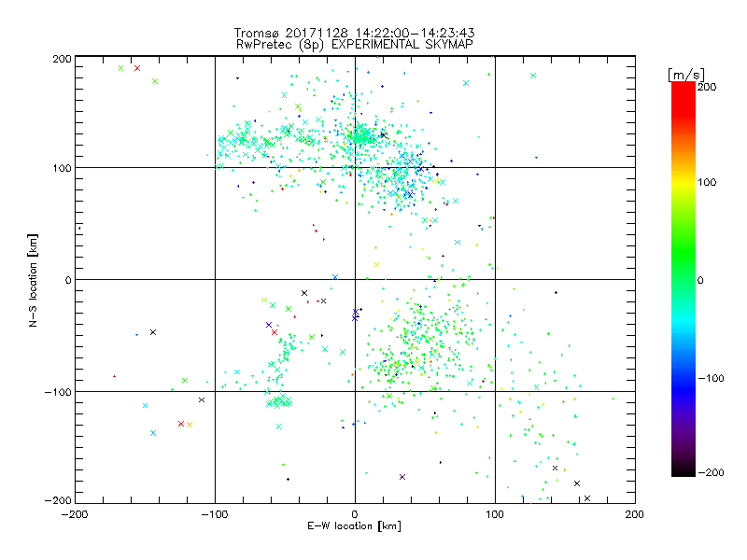Click the y-axis tick label '-100'
The image size is (747, 560).
point(58,392)
